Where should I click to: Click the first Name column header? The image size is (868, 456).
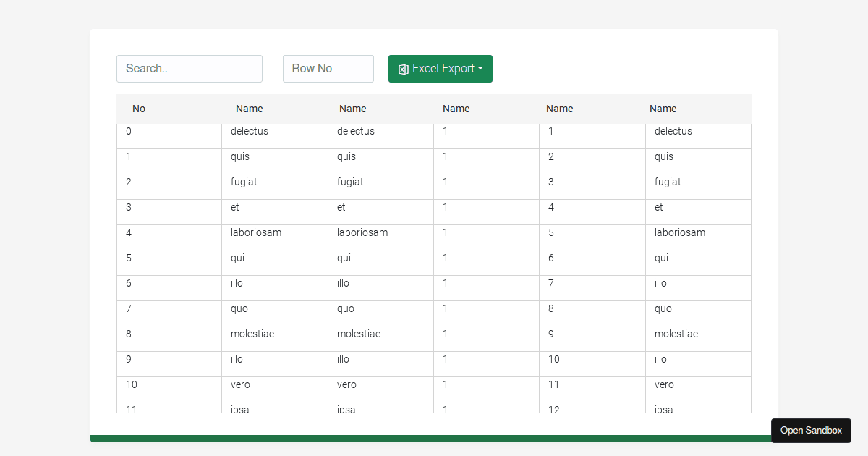[x=249, y=109]
